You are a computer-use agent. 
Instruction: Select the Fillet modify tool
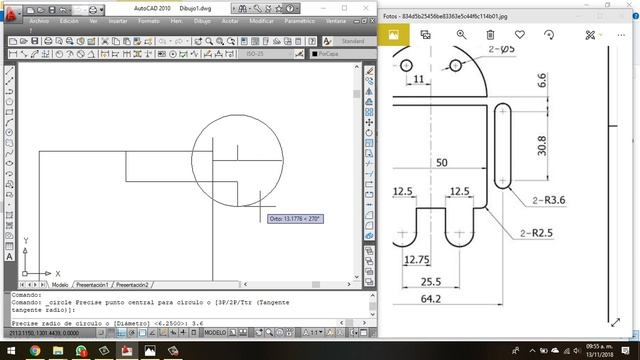click(369, 225)
